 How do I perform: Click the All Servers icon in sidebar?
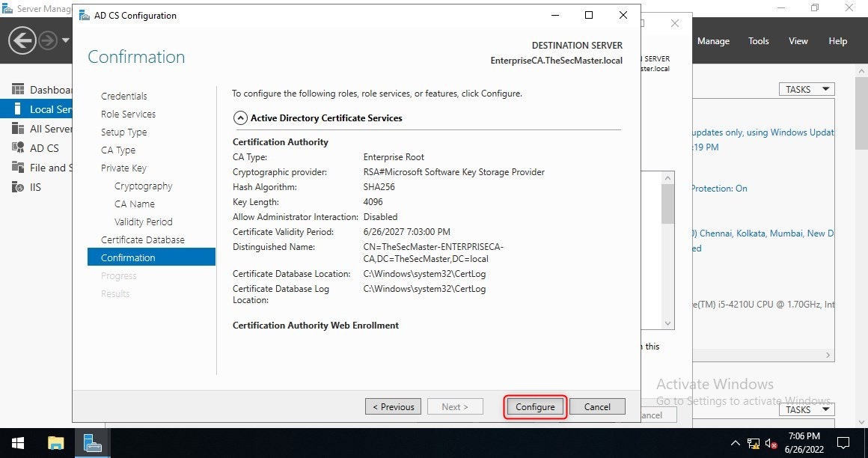(x=18, y=129)
